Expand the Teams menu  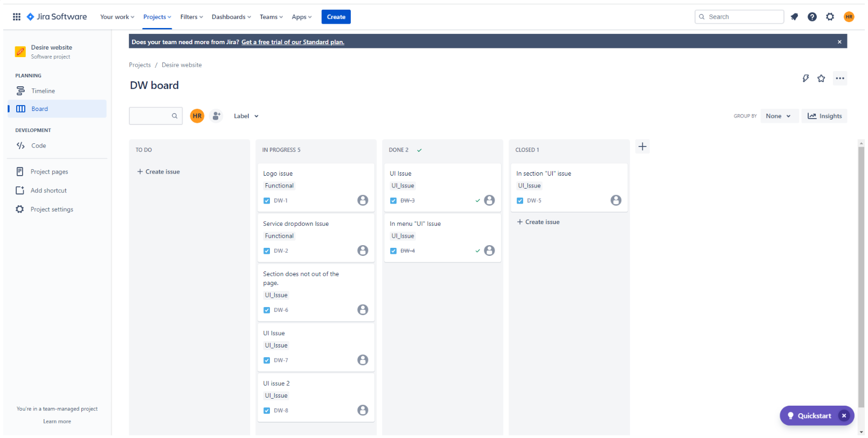click(271, 17)
